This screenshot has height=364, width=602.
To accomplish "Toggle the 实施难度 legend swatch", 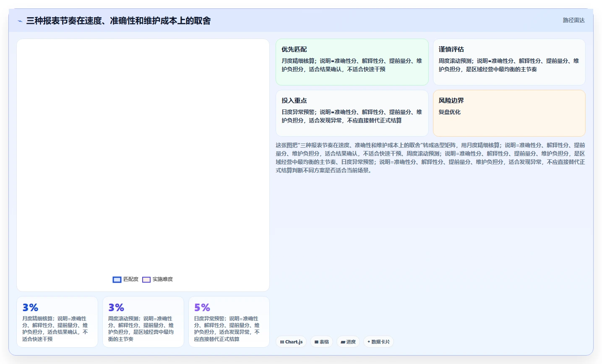I will pyautogui.click(x=146, y=280).
